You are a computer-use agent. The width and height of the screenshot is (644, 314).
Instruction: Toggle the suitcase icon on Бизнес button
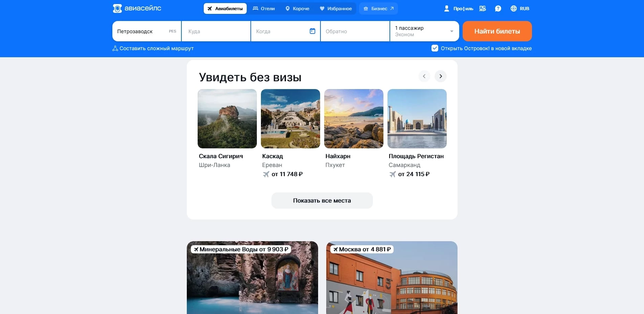(x=365, y=8)
